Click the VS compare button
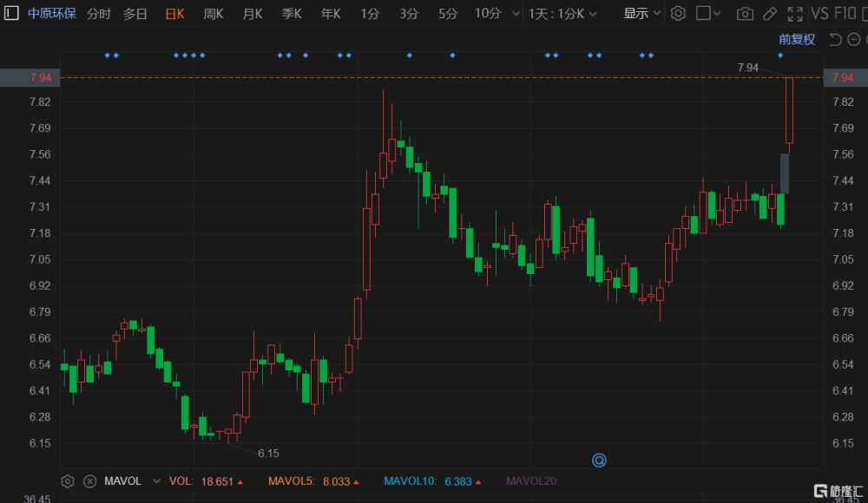 [x=819, y=13]
